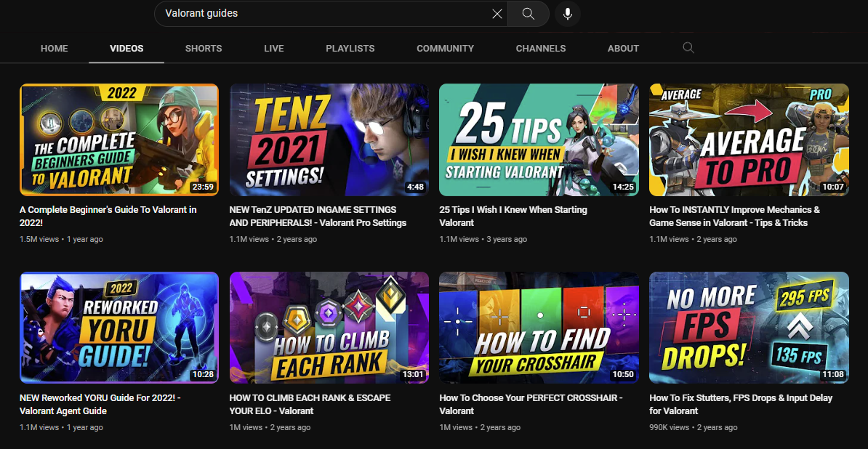Open the No More FPS Drops thumbnail
868x449 pixels.
(749, 328)
